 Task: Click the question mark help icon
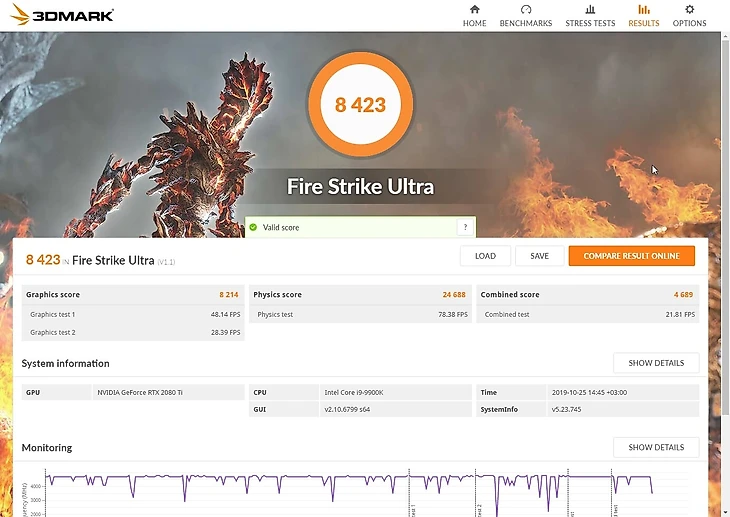point(465,228)
